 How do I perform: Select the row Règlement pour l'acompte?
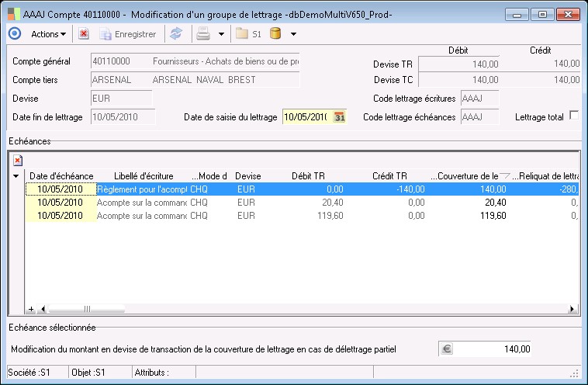coord(302,189)
